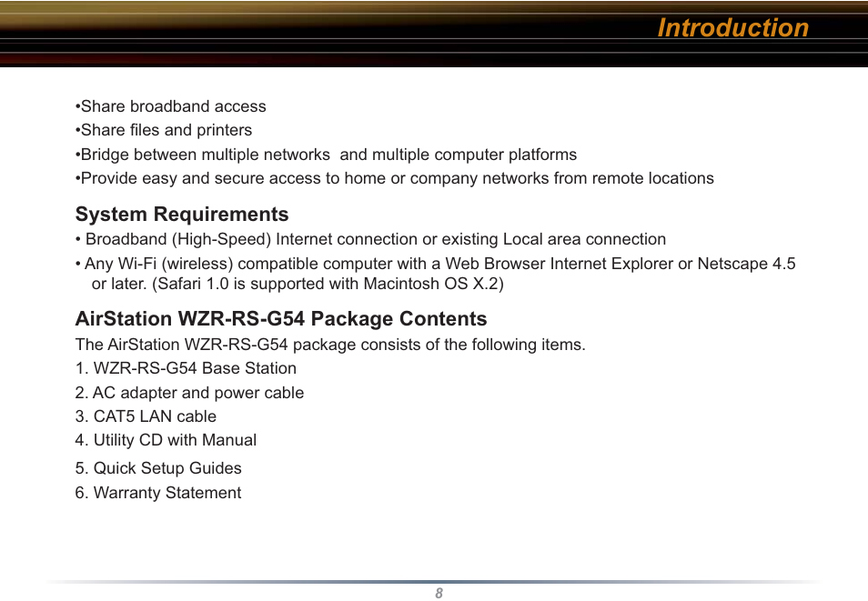The height and width of the screenshot is (601, 868).
Task: Select the 'Share broadband access' bullet
Action: pyautogui.click(x=170, y=106)
